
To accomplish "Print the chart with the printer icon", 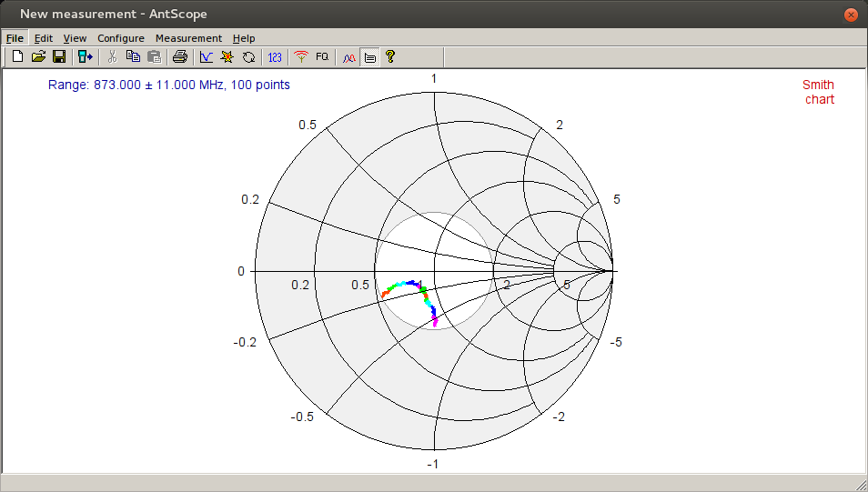I will click(180, 56).
